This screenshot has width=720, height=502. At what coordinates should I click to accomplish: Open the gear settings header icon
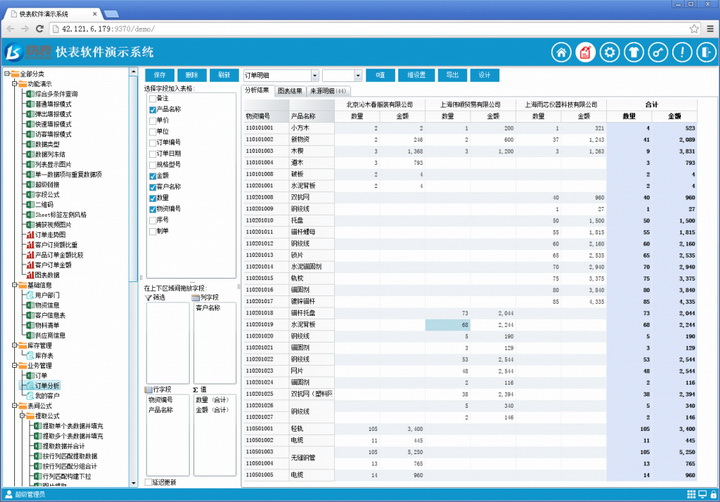(610, 52)
